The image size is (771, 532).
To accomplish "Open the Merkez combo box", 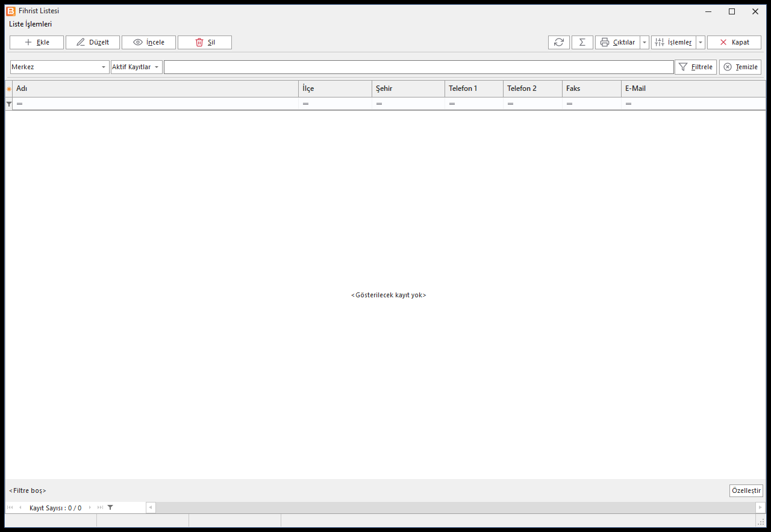I will coord(60,67).
